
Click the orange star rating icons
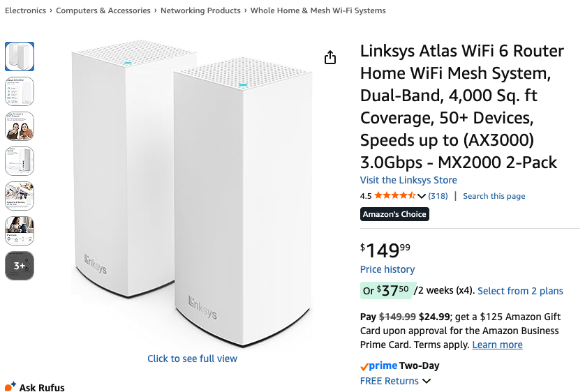[x=394, y=196]
